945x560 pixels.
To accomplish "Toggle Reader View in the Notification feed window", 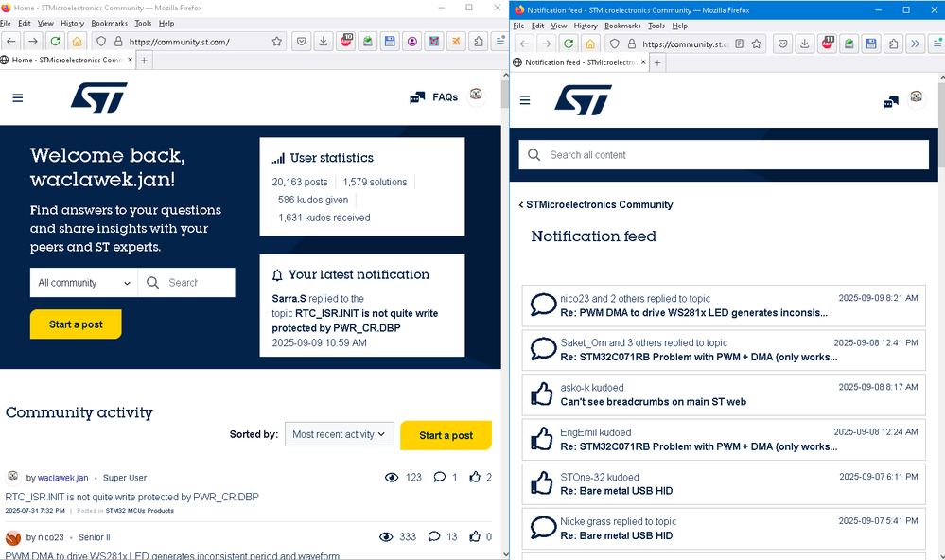I will click(740, 44).
